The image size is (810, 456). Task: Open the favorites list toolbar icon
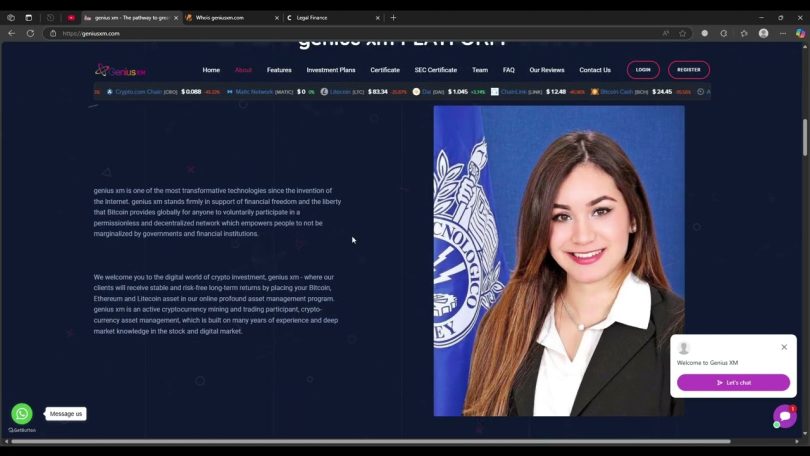coord(744,33)
